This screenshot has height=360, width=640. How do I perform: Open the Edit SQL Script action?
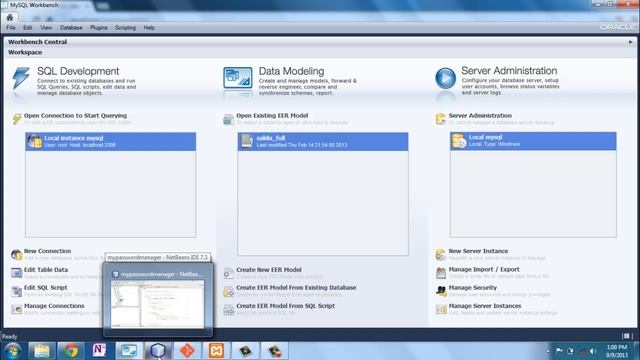(x=46, y=288)
